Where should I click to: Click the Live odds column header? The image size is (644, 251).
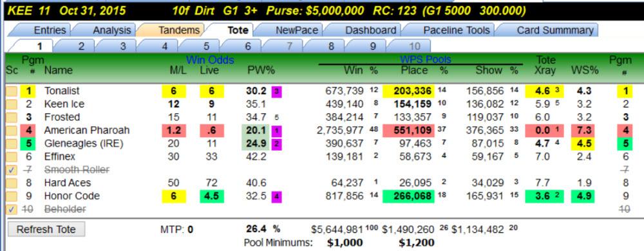209,71
